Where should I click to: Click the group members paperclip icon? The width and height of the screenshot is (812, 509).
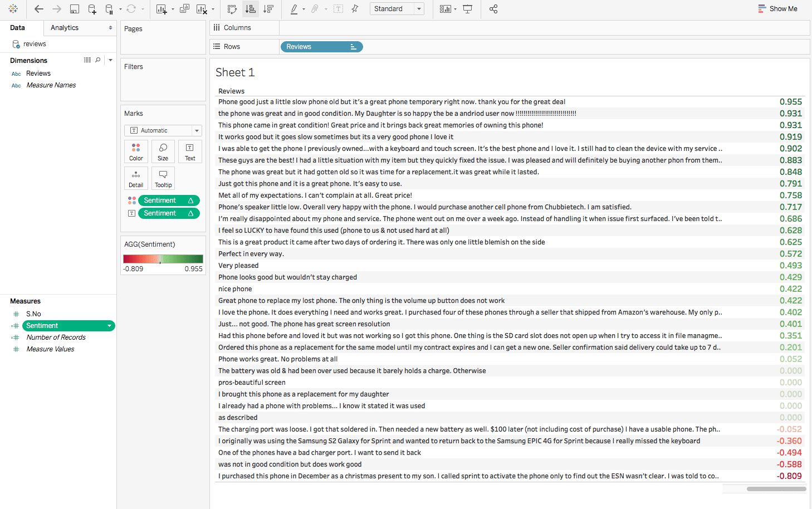(x=315, y=9)
